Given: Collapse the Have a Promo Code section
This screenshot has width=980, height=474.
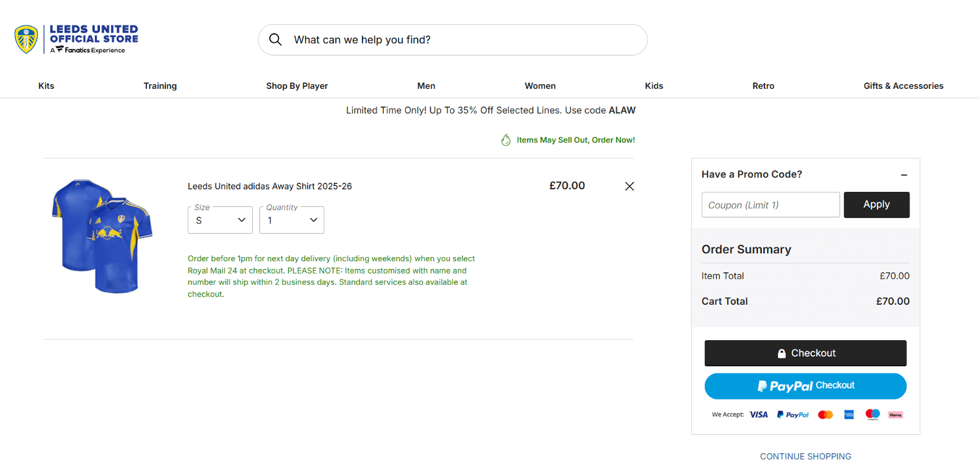Looking at the screenshot, I should click(904, 174).
